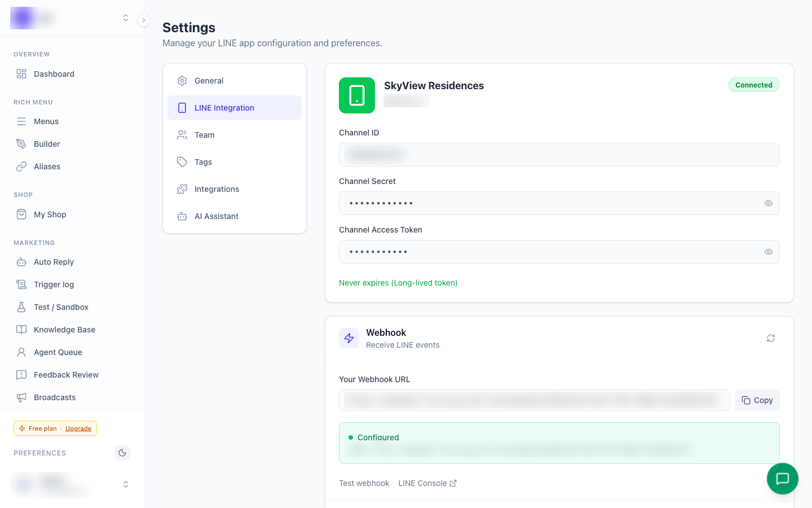Click the Free plan label
Screen dimensions: 812x508
[43, 428]
